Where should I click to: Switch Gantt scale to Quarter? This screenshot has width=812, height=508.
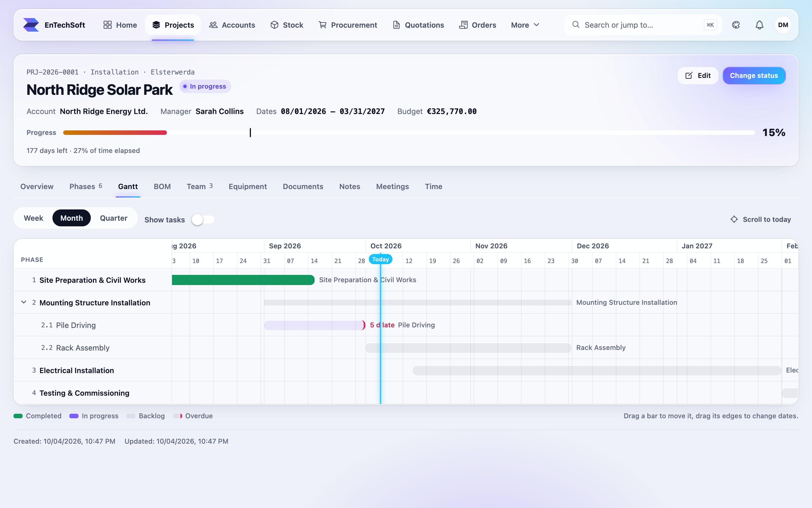[x=114, y=218]
